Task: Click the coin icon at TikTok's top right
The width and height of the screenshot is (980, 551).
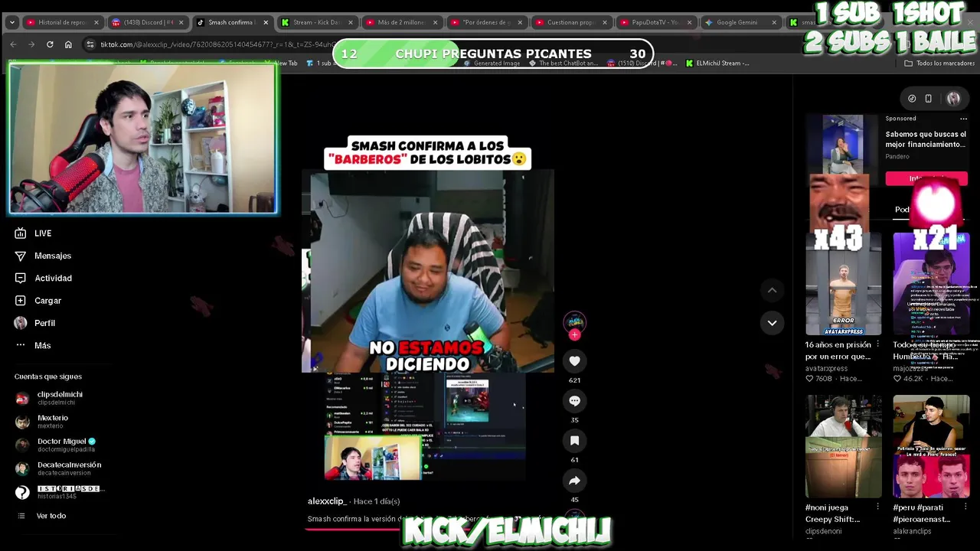Action: pyautogui.click(x=912, y=99)
